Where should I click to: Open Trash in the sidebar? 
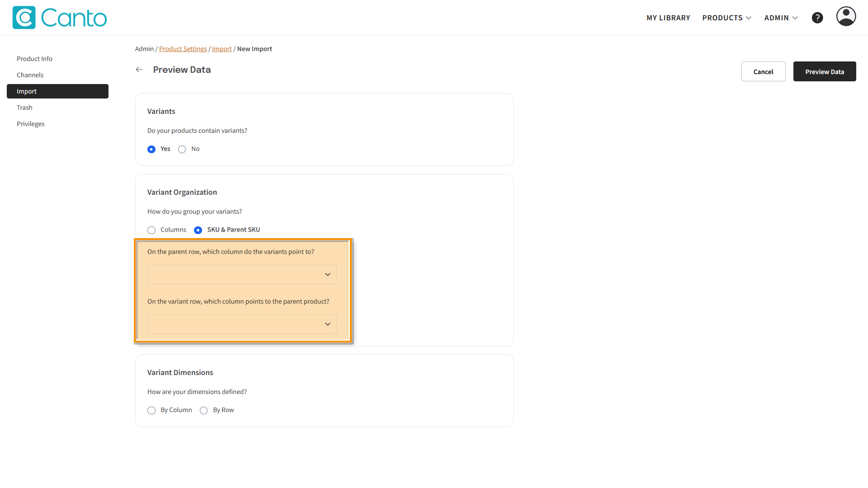25,108
